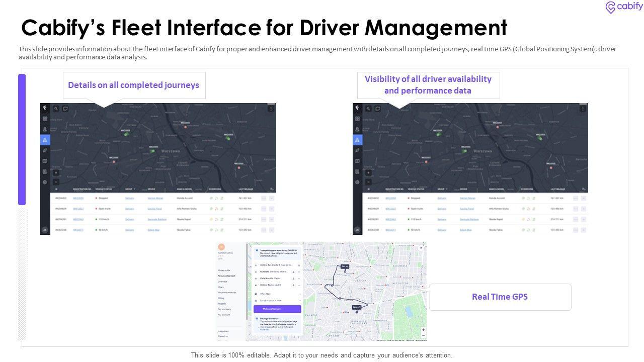Open the first row's driver link in the left fleet table
644x362 pixels.
point(155,198)
